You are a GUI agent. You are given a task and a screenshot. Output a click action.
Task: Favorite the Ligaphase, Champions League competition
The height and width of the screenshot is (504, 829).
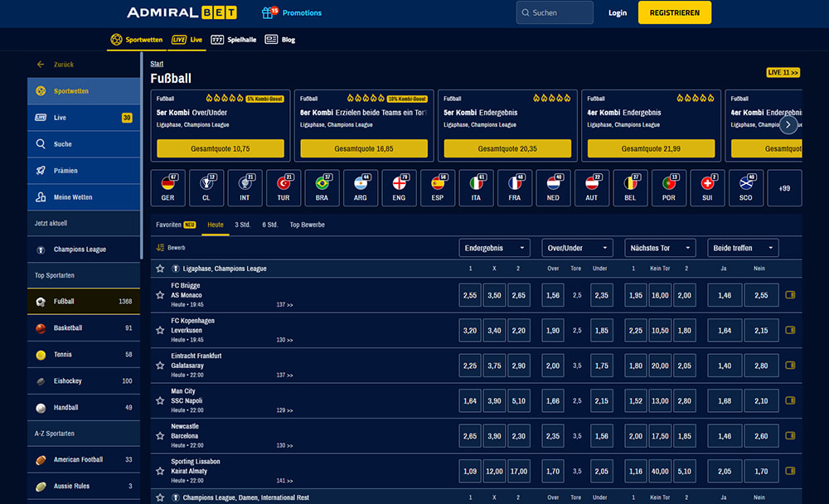(x=160, y=269)
